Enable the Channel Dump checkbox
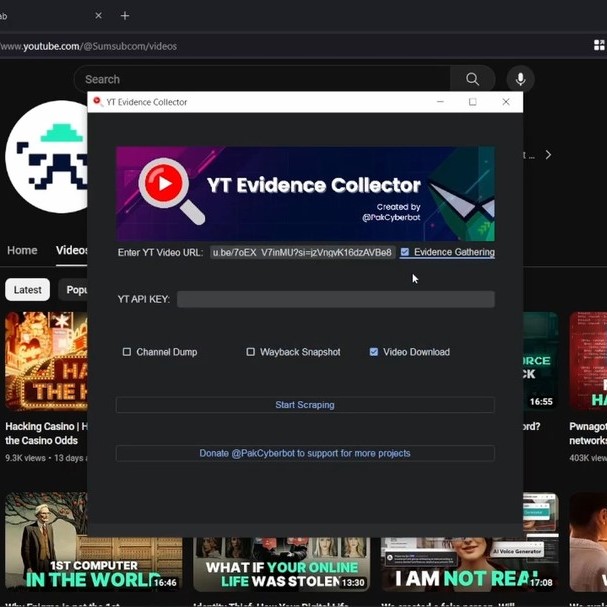607x607 pixels. 127,352
